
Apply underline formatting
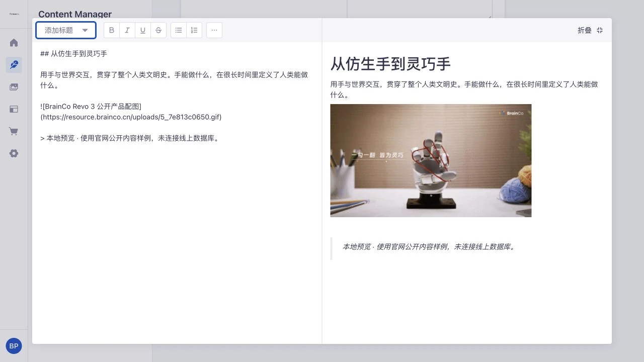pos(143,30)
